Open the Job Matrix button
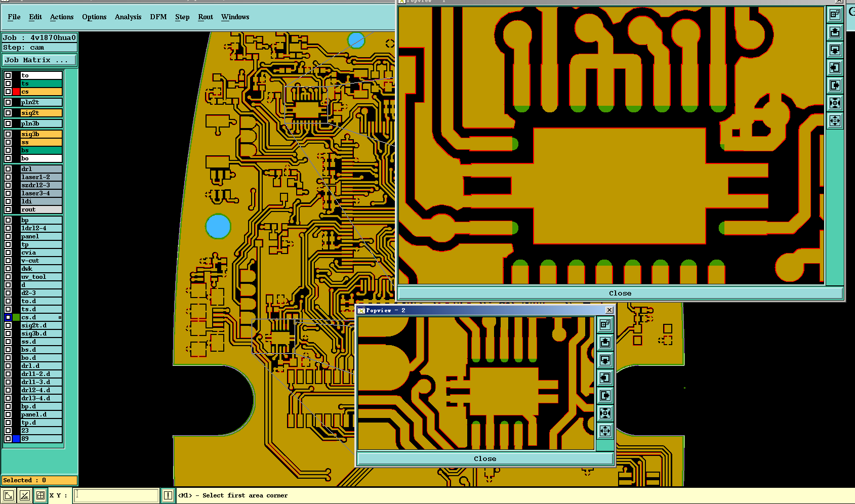 click(x=39, y=60)
